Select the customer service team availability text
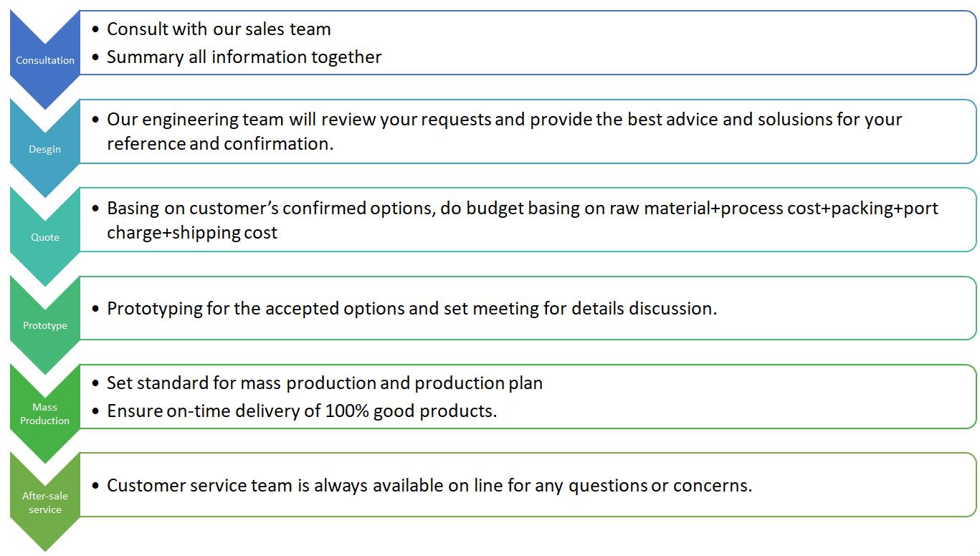The width and height of the screenshot is (980, 556). pyautogui.click(x=429, y=486)
